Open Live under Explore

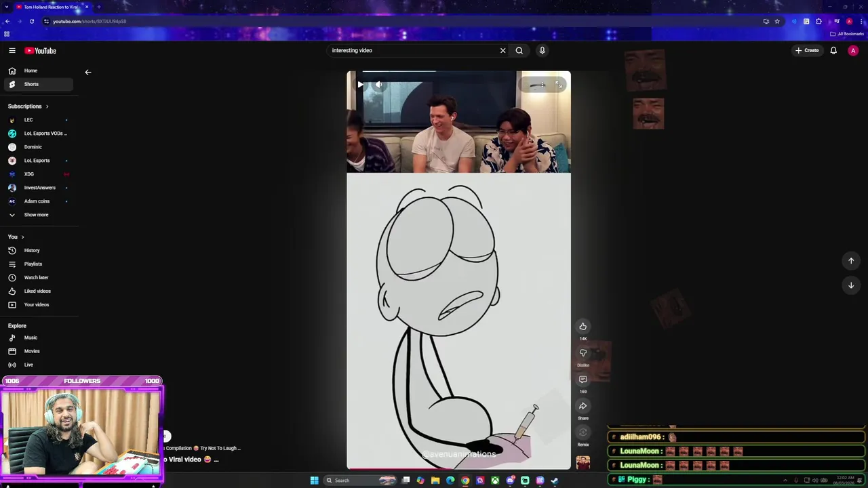click(39, 365)
